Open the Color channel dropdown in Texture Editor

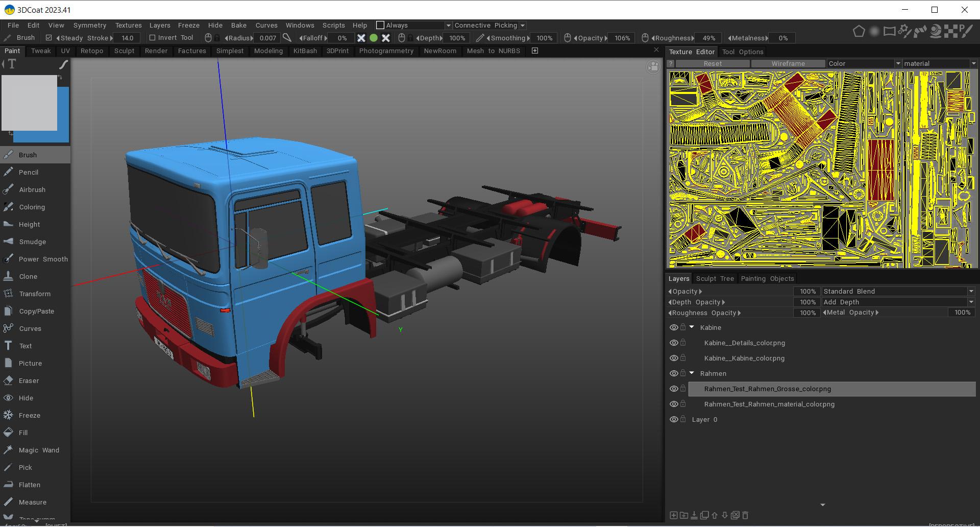point(864,63)
